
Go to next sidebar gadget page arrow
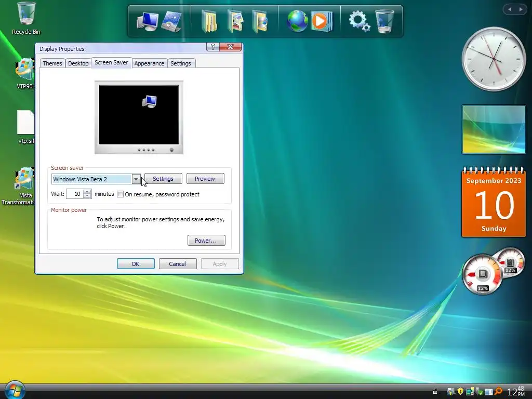pos(521,9)
